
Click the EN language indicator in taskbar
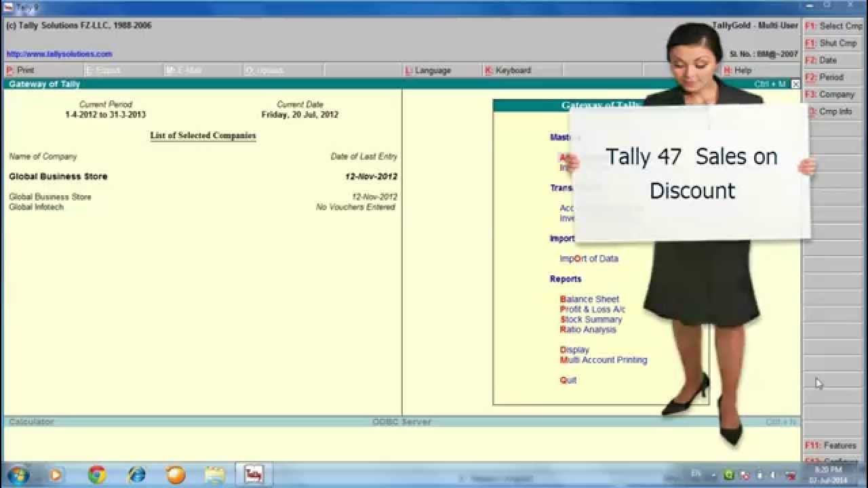696,473
